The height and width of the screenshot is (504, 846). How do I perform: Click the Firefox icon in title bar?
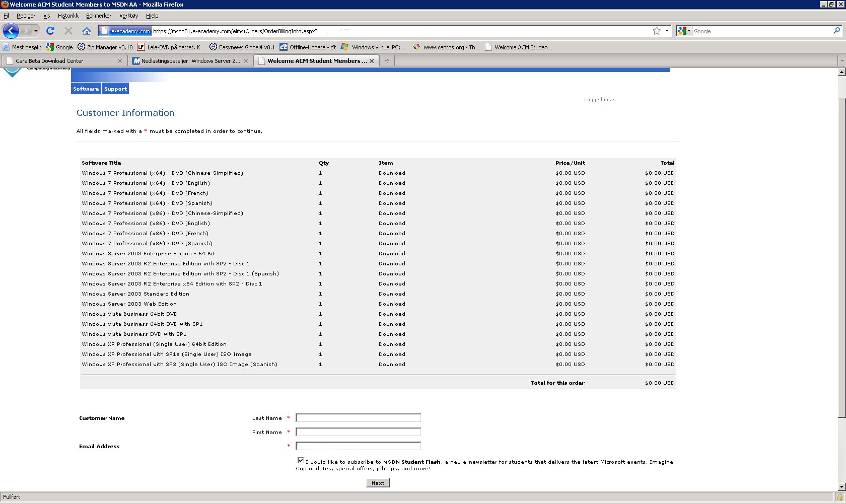pyautogui.click(x=5, y=4)
